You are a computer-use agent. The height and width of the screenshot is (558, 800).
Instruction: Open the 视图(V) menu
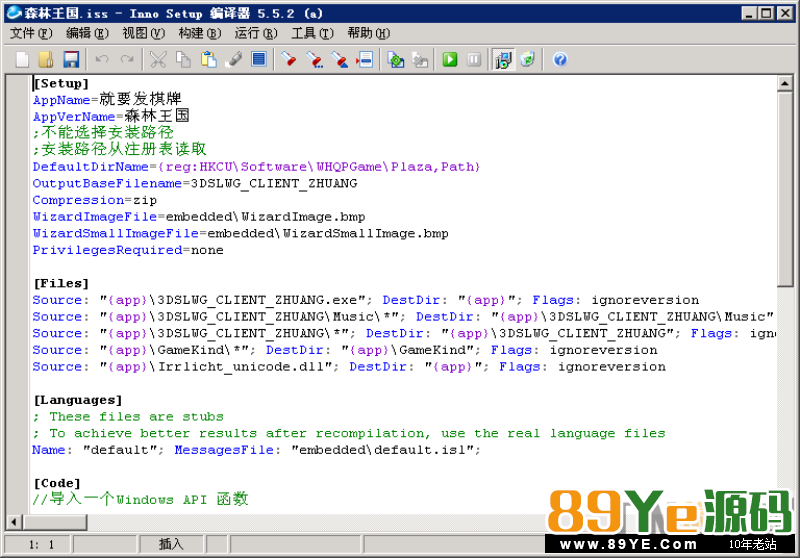click(x=143, y=33)
